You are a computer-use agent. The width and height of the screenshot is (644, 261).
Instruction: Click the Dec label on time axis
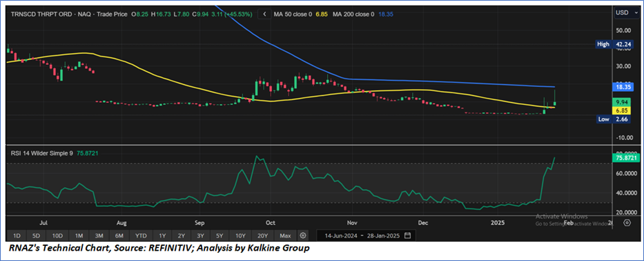[x=423, y=223]
